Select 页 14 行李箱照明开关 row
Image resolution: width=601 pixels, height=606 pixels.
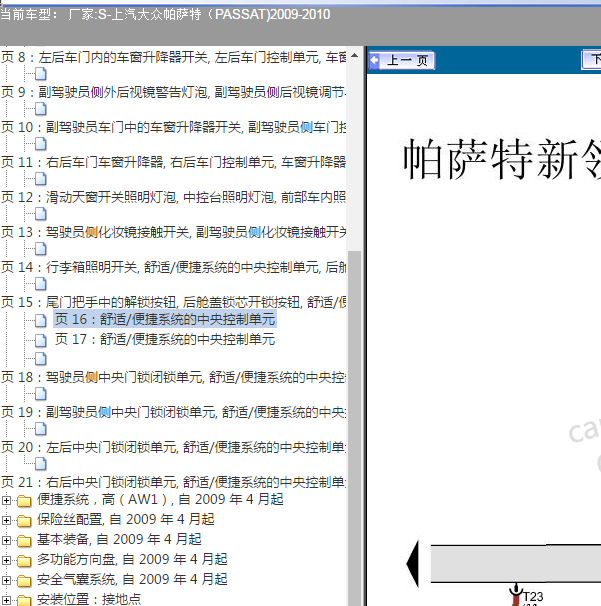coord(173,267)
